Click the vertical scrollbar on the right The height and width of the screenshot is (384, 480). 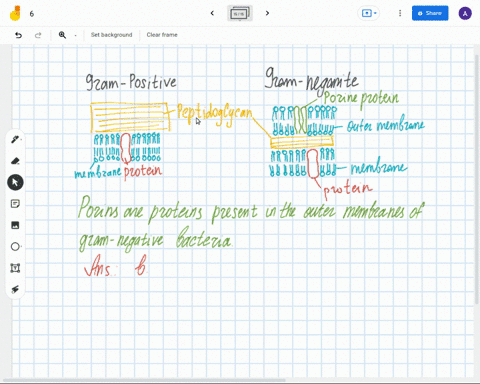tap(477, 180)
